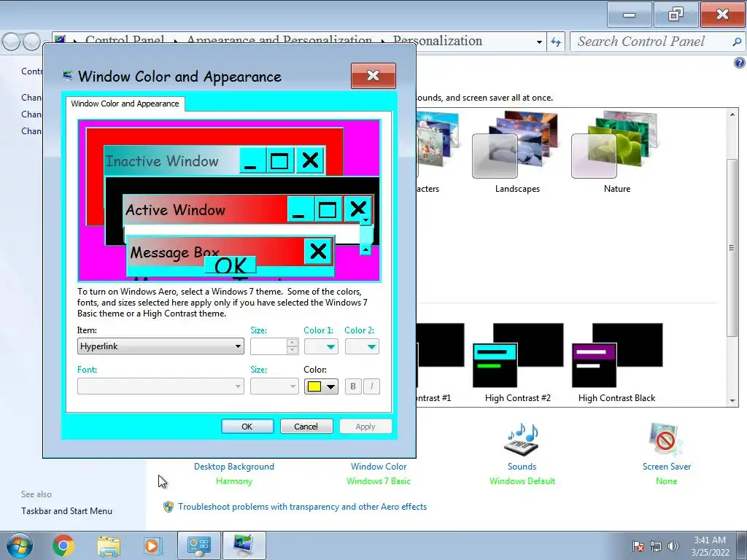This screenshot has height=560, width=747.
Task: Confirm with the dialog OK button
Action: point(247,426)
